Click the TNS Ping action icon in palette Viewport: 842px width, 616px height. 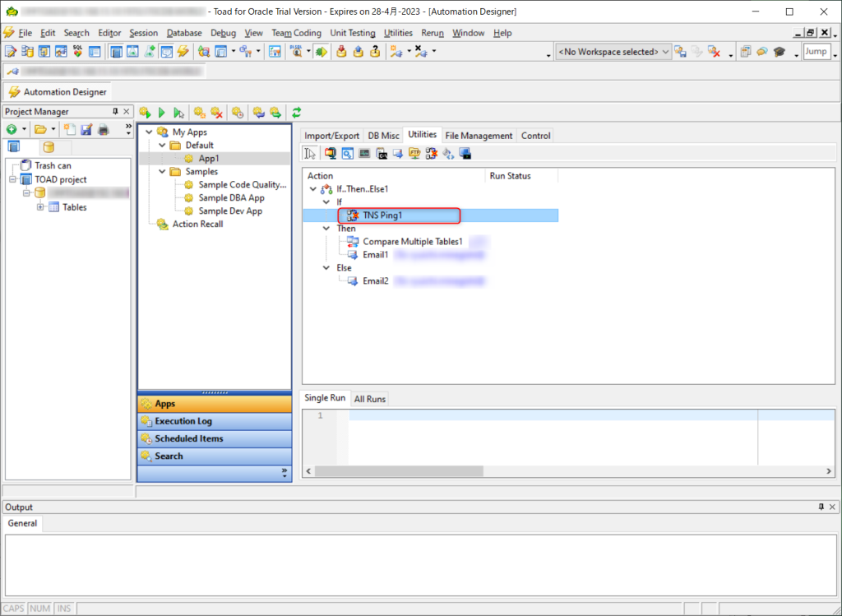point(431,154)
